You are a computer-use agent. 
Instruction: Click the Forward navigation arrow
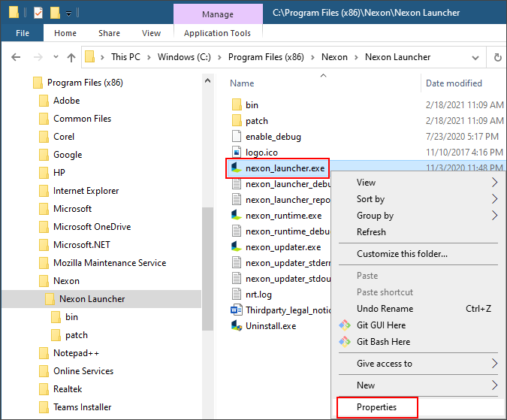tap(38, 57)
